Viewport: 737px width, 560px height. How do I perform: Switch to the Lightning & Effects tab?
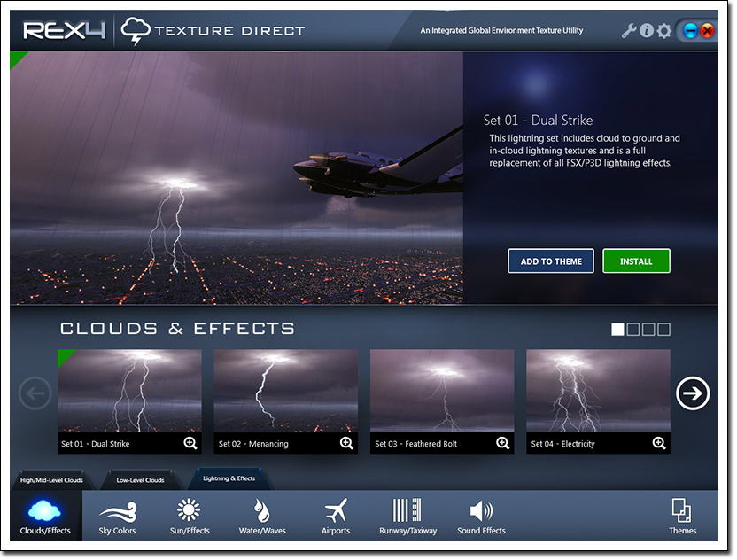point(229,479)
